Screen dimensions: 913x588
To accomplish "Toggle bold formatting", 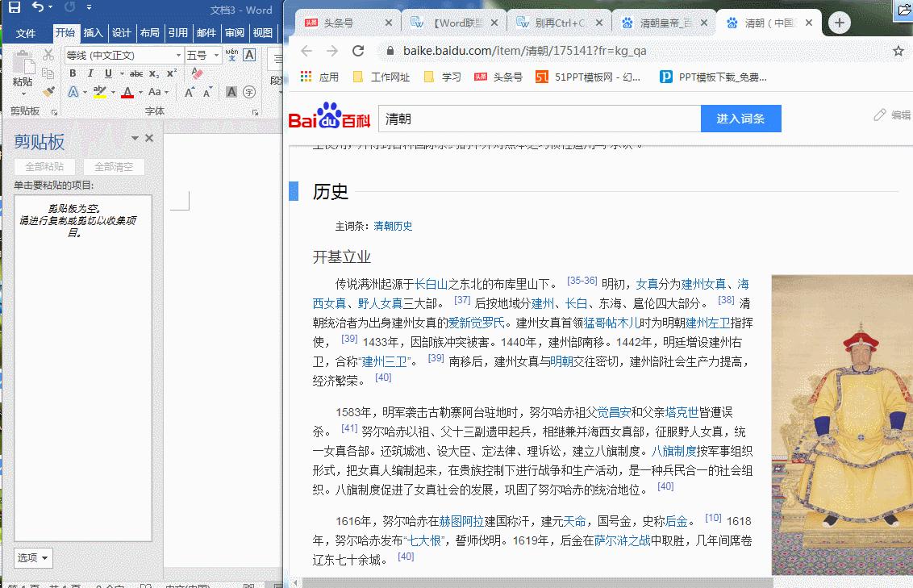I will click(x=73, y=73).
